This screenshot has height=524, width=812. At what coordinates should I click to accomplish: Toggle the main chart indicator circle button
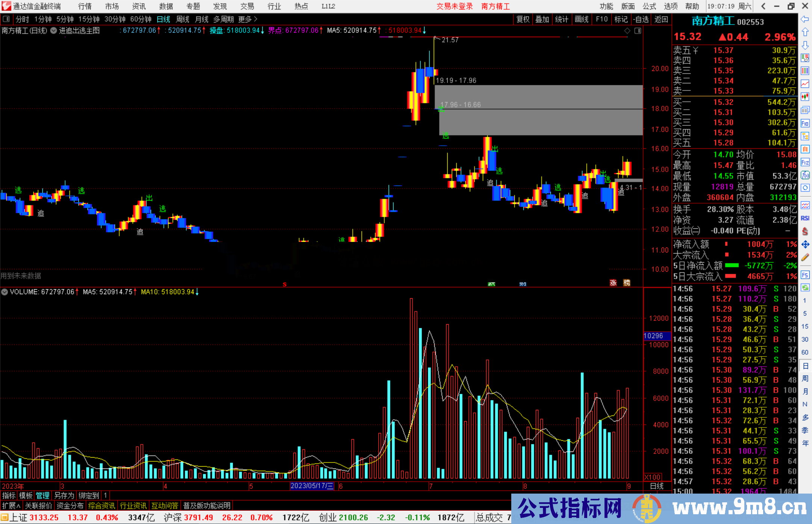(x=54, y=30)
